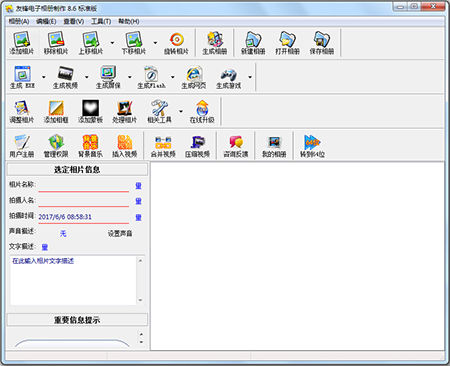Toggle the blue link beside 拍摄人名 field

139,201
